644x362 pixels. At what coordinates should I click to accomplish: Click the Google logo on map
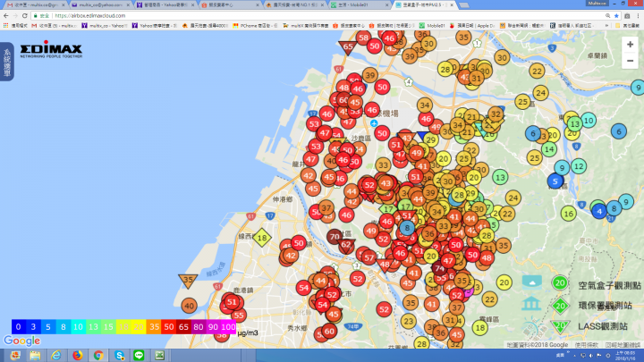(21, 341)
